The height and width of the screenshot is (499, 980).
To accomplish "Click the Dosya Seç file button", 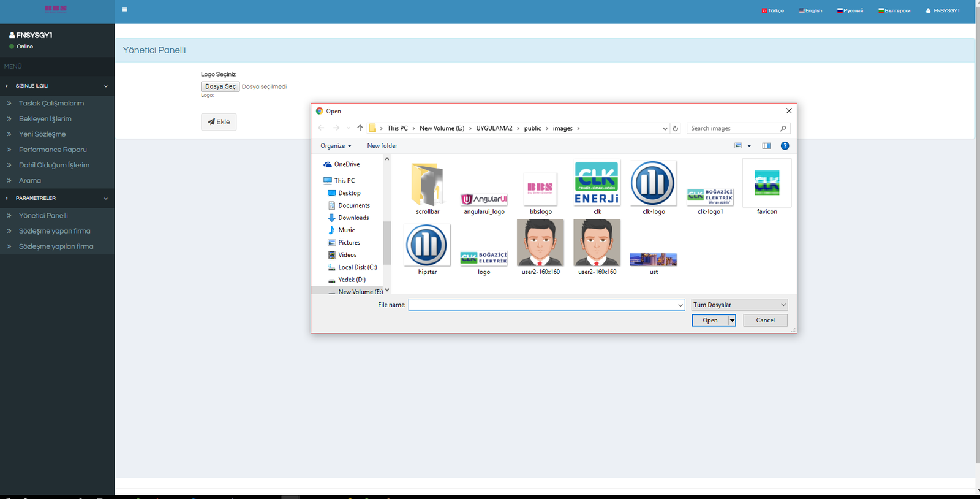I will pos(220,86).
